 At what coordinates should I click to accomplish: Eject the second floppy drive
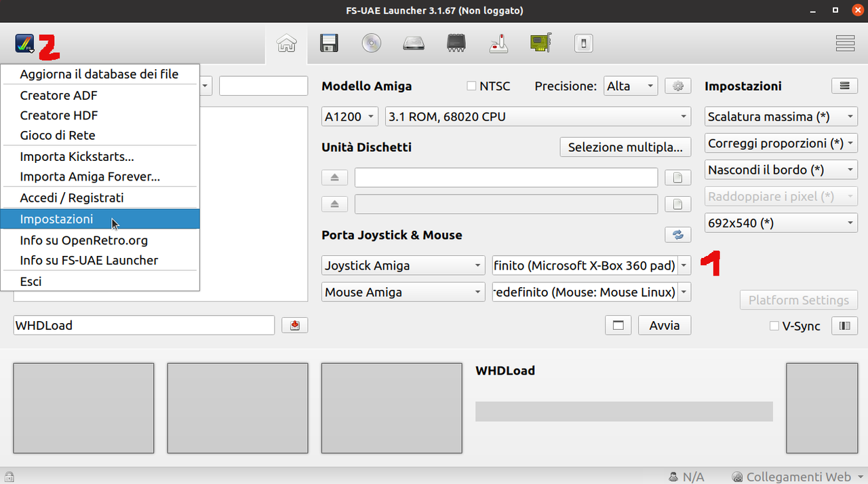click(x=334, y=204)
